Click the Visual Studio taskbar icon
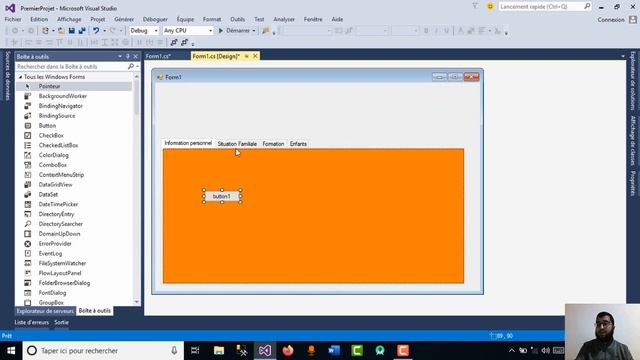The height and width of the screenshot is (360, 640). 264,351
